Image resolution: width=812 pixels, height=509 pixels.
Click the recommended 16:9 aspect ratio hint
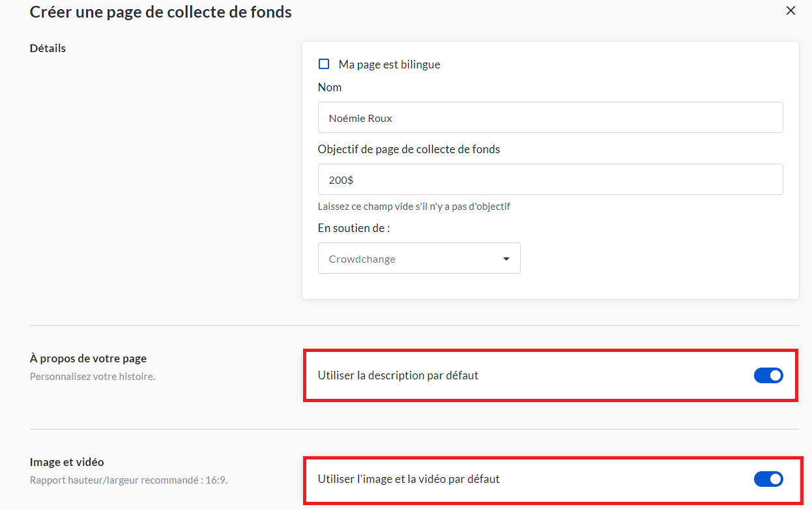pyautogui.click(x=128, y=480)
